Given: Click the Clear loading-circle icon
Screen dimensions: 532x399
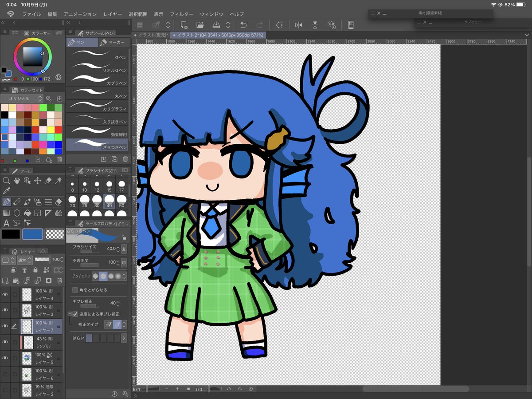Looking at the screenshot, I should [279, 25].
